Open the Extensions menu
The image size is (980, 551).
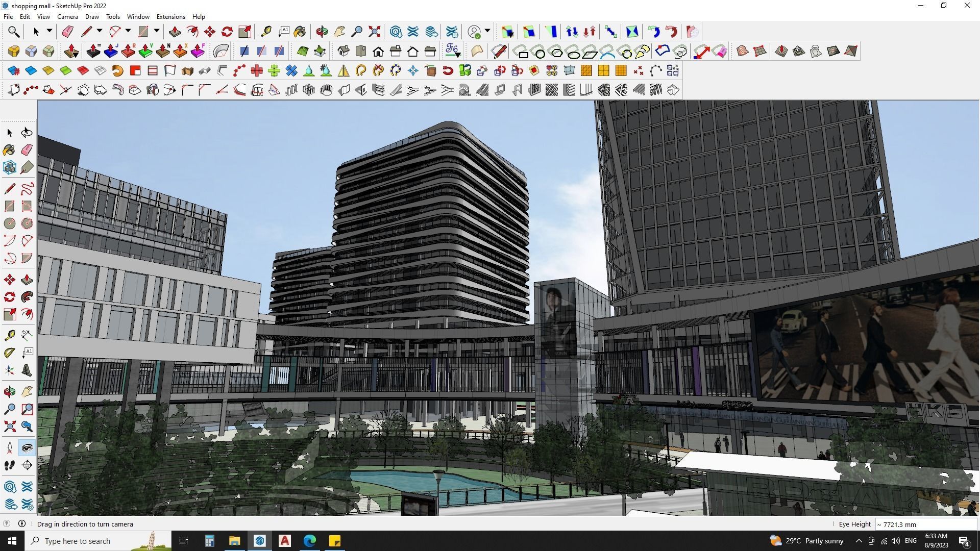click(x=170, y=17)
